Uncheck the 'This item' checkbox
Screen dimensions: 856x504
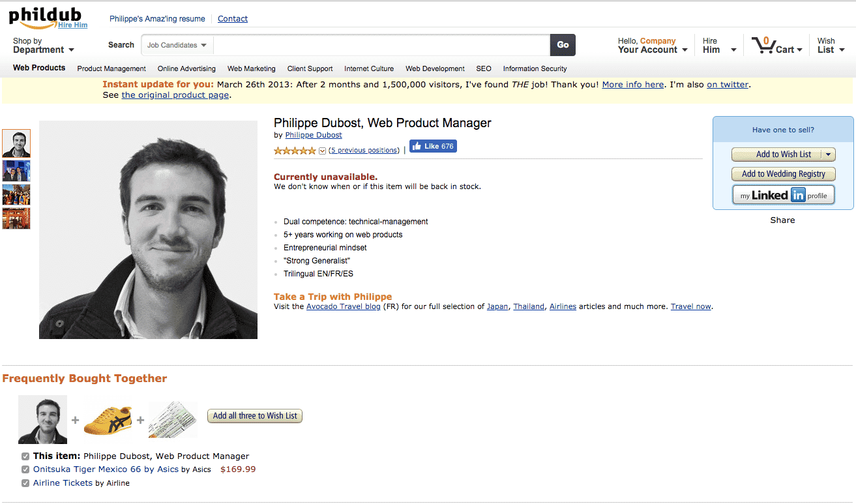click(x=25, y=456)
